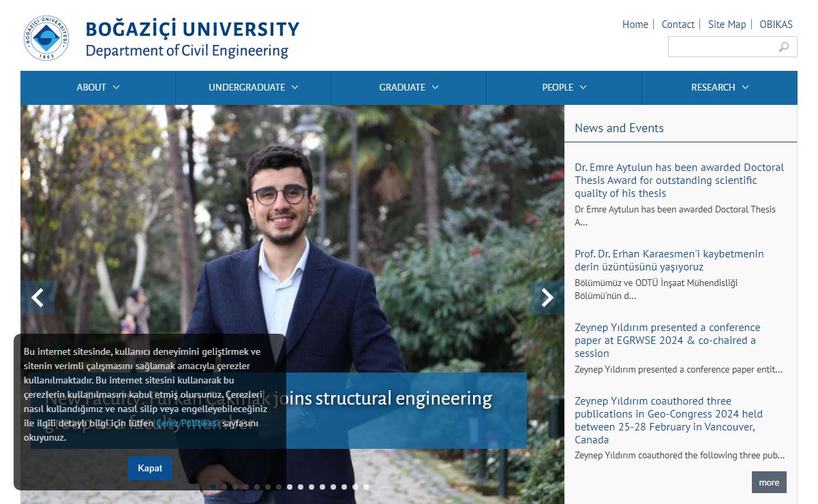Open the Undergraduate dropdown menu

(253, 87)
